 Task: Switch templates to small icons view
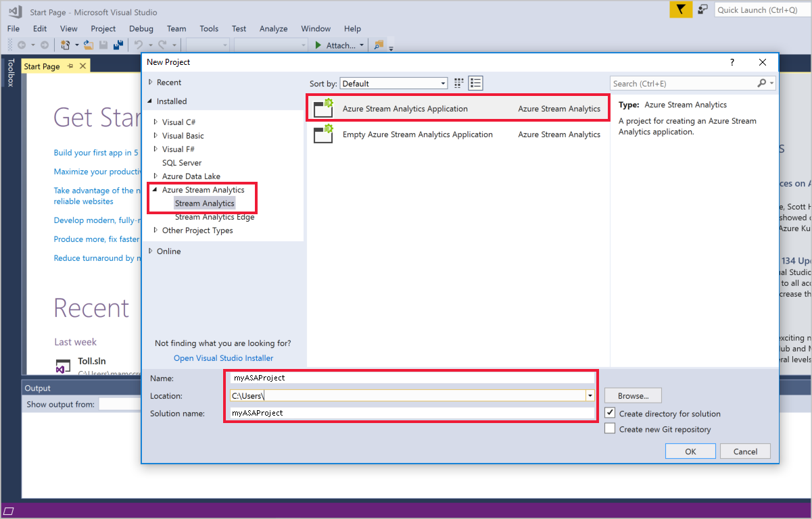pos(458,82)
